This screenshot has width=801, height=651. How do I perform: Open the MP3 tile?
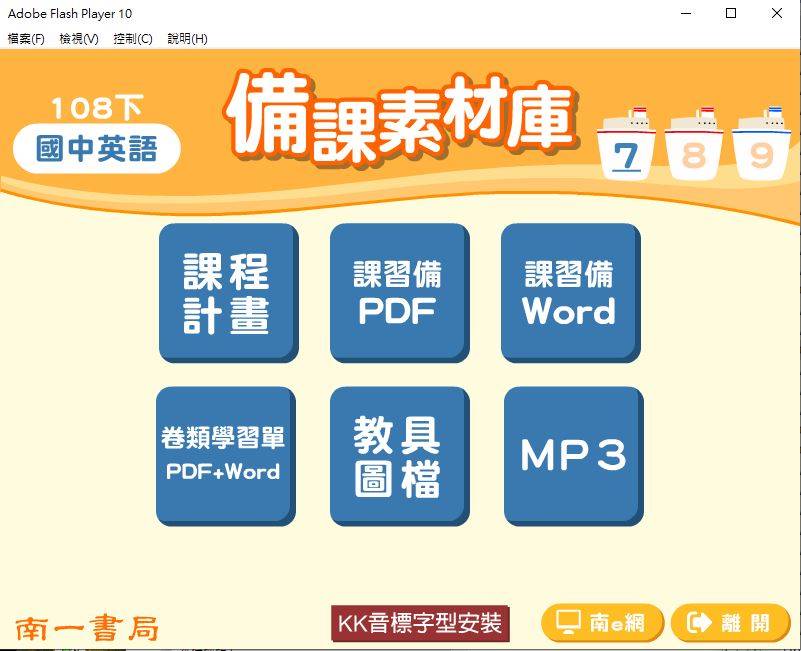[x=574, y=456]
